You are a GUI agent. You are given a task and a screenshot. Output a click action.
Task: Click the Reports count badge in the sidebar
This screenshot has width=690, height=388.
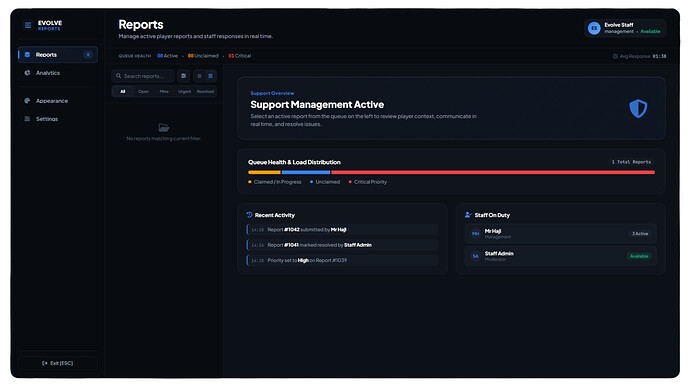pos(88,55)
